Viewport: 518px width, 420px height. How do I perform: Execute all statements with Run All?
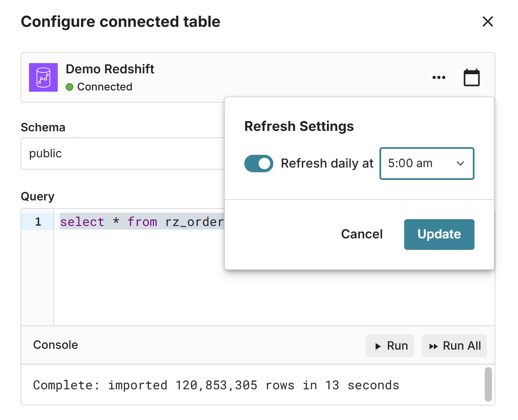click(x=454, y=346)
